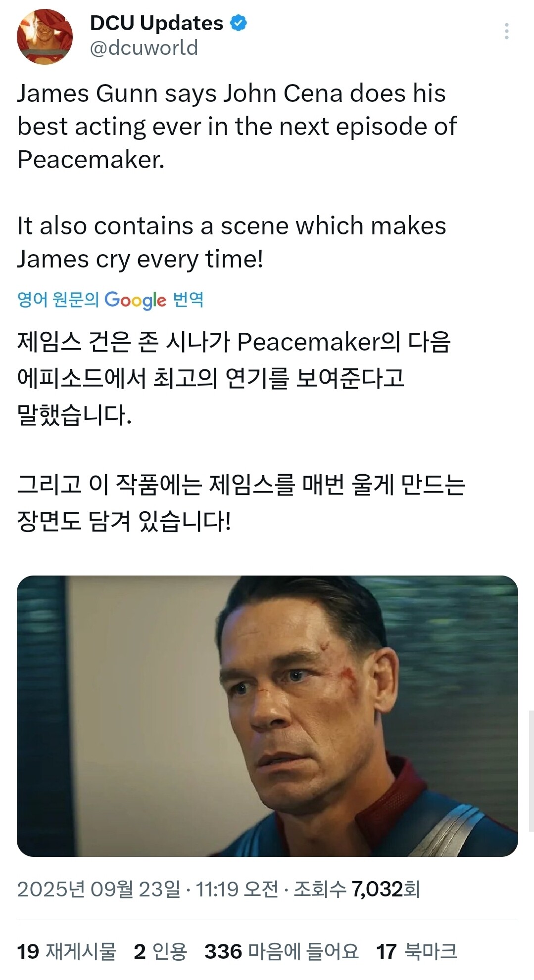View the 19 재게시물 reposts list
Viewport: 534px width, 980px height.
click(x=66, y=951)
